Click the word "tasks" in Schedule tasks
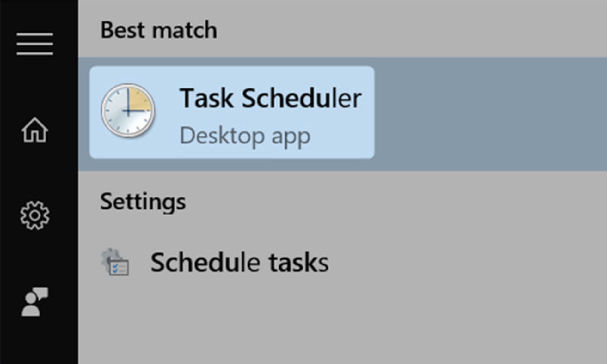Image resolution: width=607 pixels, height=364 pixels. pos(299,262)
